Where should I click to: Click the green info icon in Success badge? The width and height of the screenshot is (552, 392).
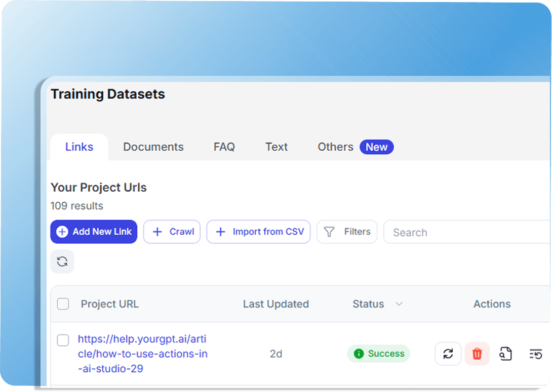click(359, 354)
